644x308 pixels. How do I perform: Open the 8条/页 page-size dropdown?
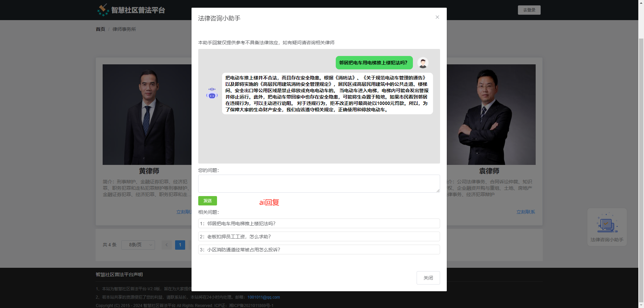click(138, 245)
